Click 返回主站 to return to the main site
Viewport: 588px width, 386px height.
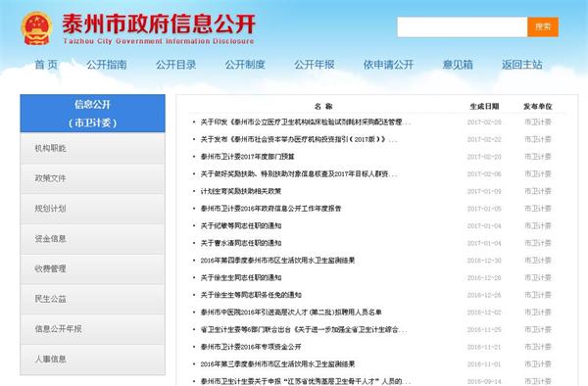pos(522,65)
